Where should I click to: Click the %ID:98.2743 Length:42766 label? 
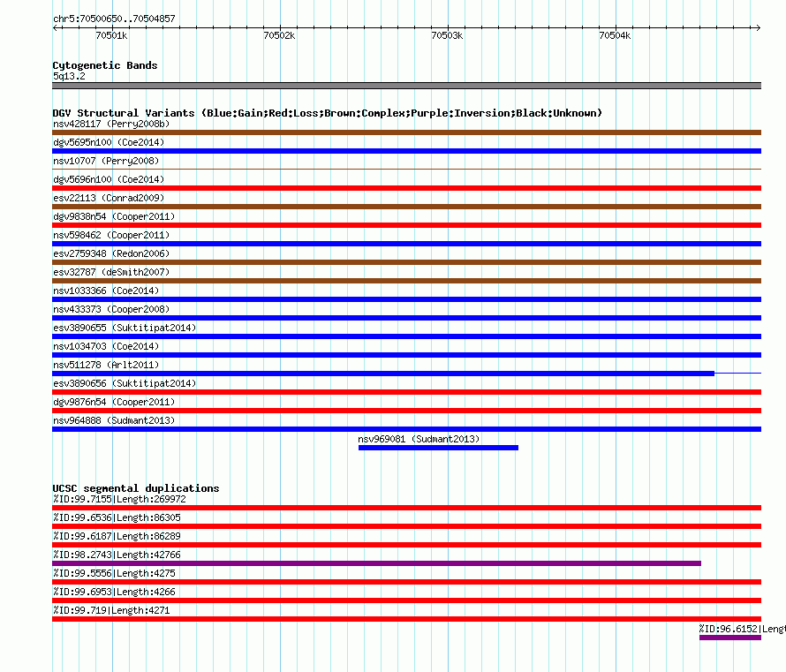click(117, 555)
